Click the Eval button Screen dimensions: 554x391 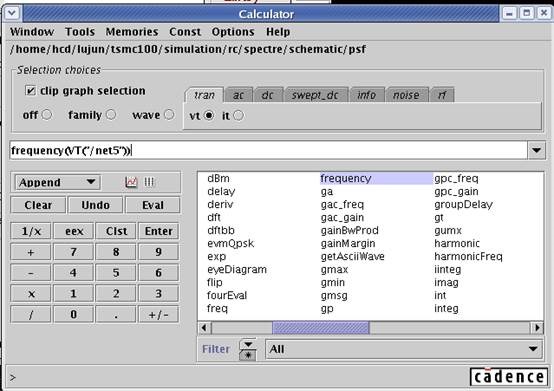[153, 205]
